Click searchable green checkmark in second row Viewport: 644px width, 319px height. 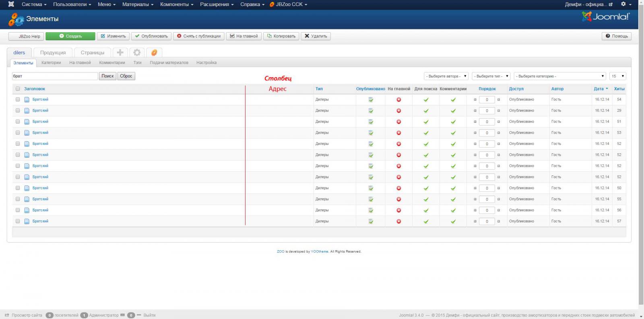click(426, 111)
